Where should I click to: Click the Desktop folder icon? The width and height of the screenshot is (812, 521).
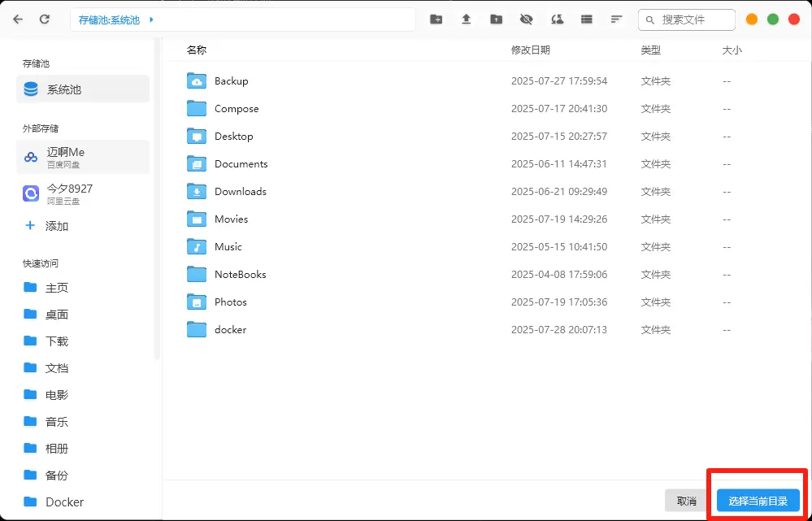click(197, 137)
